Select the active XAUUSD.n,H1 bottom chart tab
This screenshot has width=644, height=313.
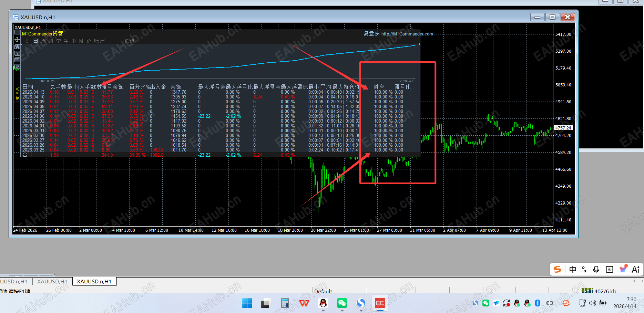[94, 281]
